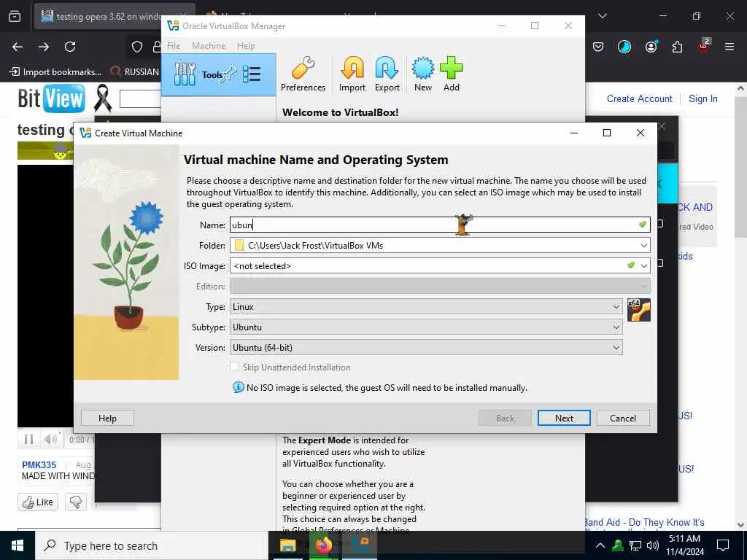Open Import bookmarks bookmark item
This screenshot has width=747, height=560.
(x=55, y=72)
